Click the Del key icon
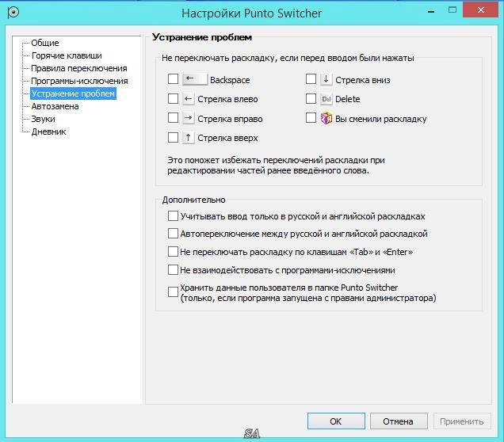Viewport: 504px width, 442px height. (326, 99)
